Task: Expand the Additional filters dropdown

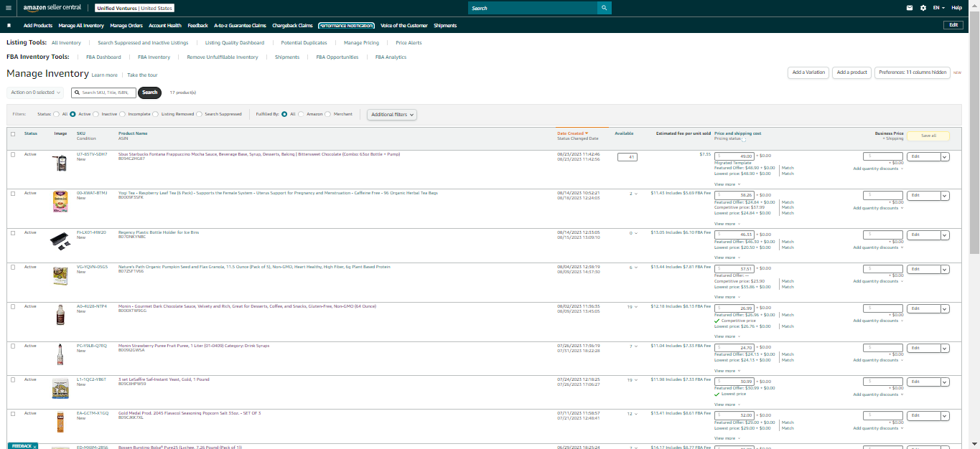Action: (392, 114)
